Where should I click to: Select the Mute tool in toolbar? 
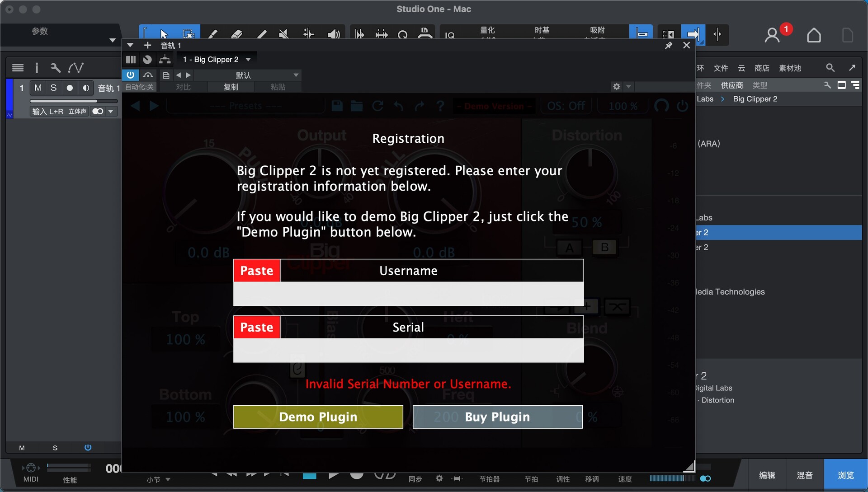click(283, 34)
